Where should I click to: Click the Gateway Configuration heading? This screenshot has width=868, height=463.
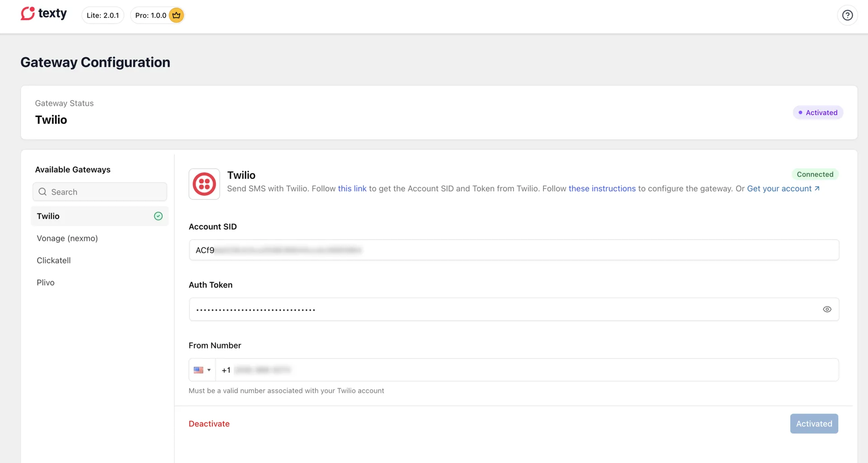click(x=95, y=62)
